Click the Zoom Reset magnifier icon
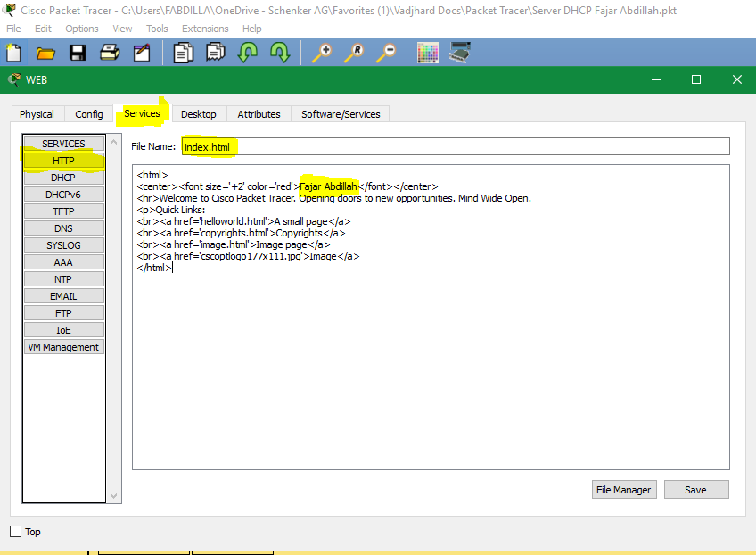 pyautogui.click(x=354, y=53)
